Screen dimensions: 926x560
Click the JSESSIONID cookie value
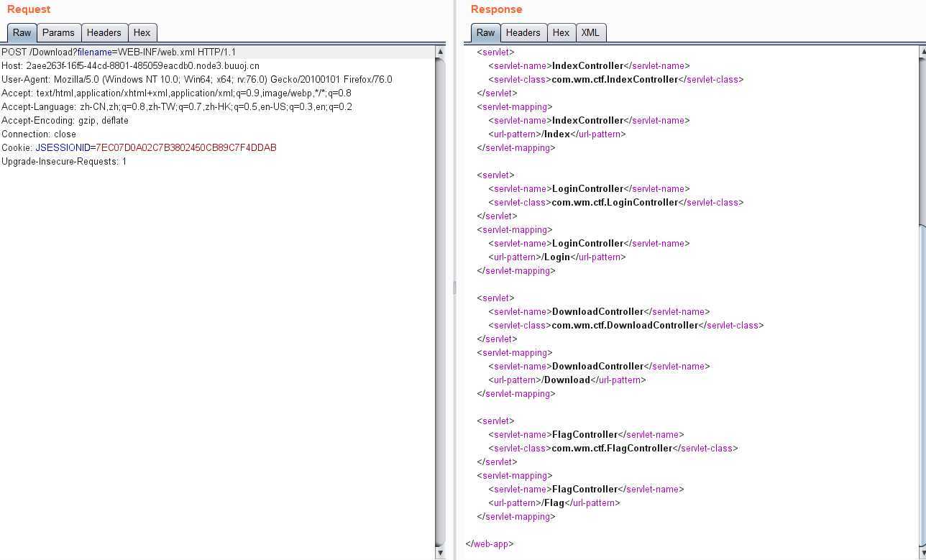point(186,148)
